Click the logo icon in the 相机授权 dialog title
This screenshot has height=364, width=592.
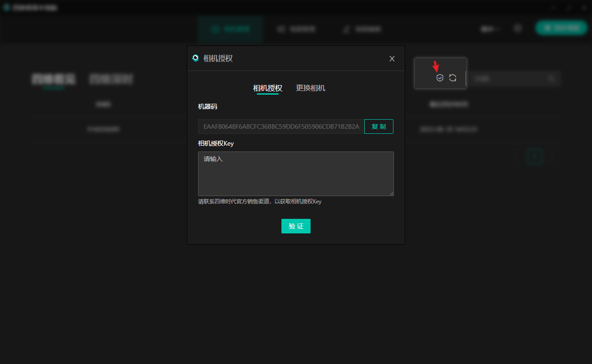click(196, 58)
